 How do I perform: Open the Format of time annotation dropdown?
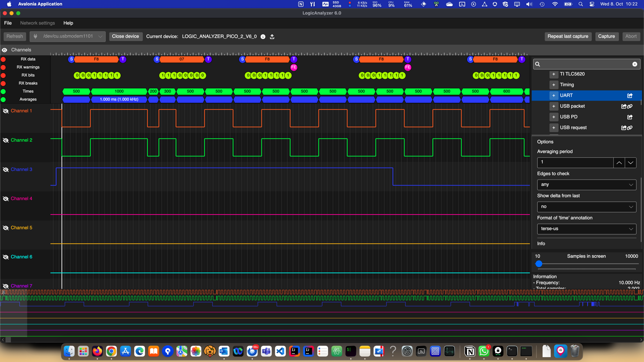[586, 229]
